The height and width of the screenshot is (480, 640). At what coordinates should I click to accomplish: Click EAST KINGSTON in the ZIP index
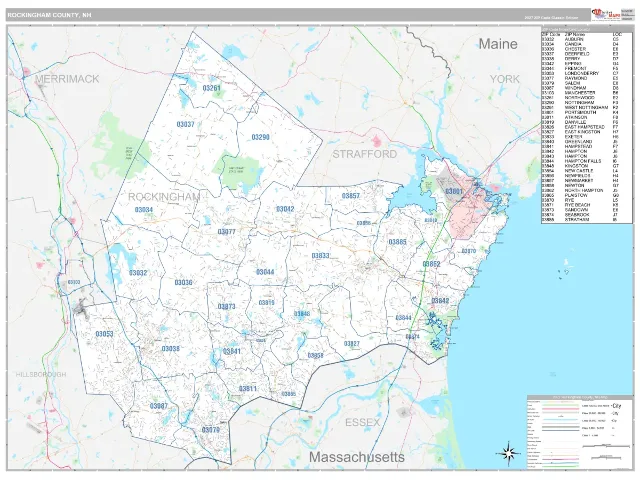point(582,132)
